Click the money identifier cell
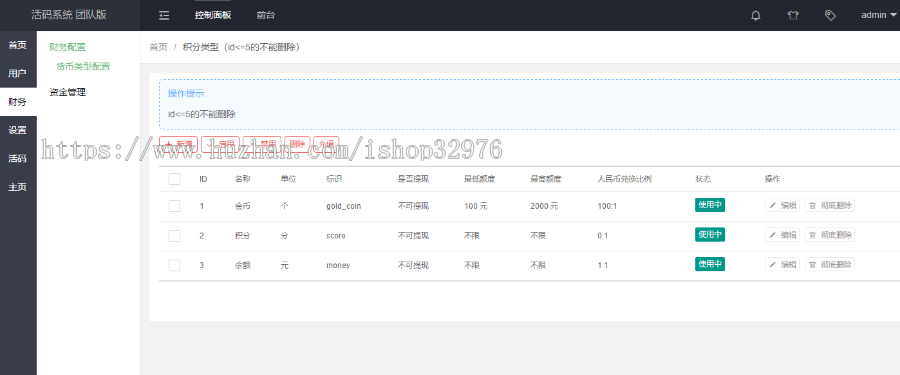The width and height of the screenshot is (900, 375). pos(338,265)
